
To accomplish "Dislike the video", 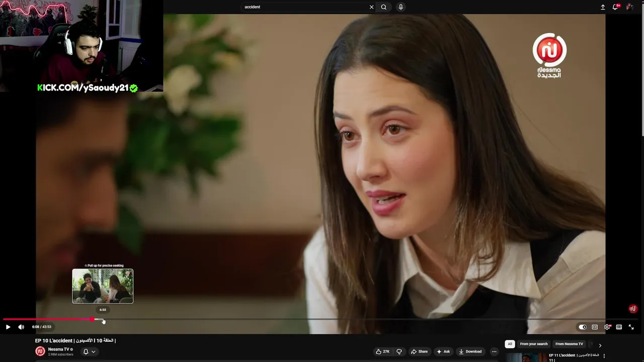I will pos(399,351).
